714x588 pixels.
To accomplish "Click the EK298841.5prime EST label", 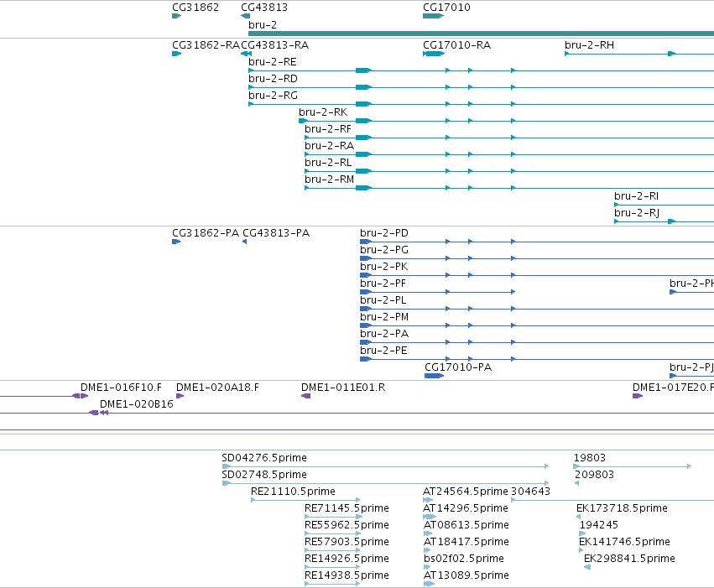I will coord(629,559).
